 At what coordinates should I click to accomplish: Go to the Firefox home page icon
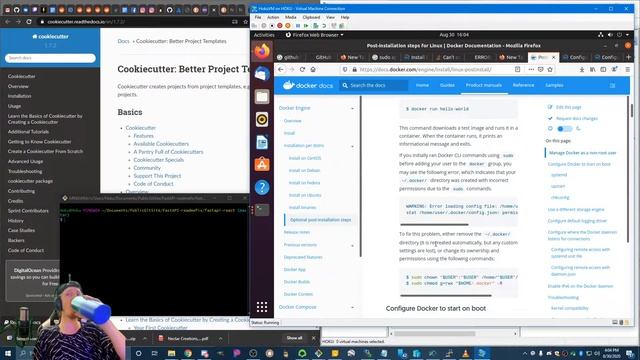[313, 69]
